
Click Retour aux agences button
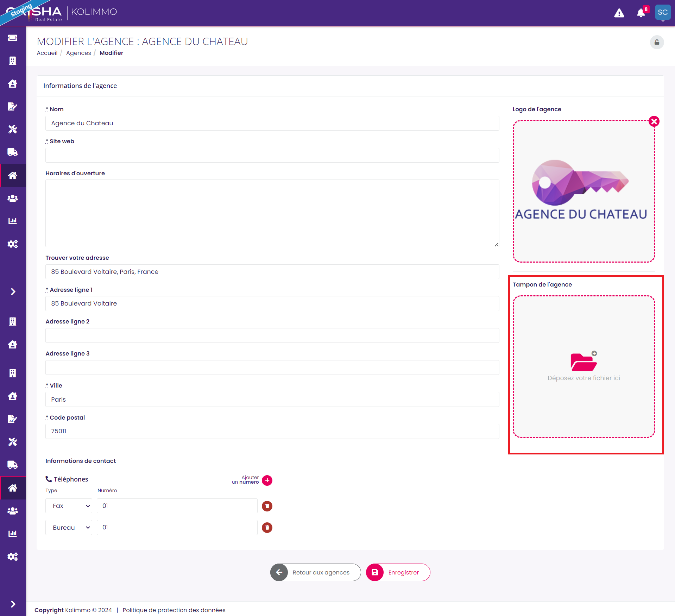tap(315, 572)
